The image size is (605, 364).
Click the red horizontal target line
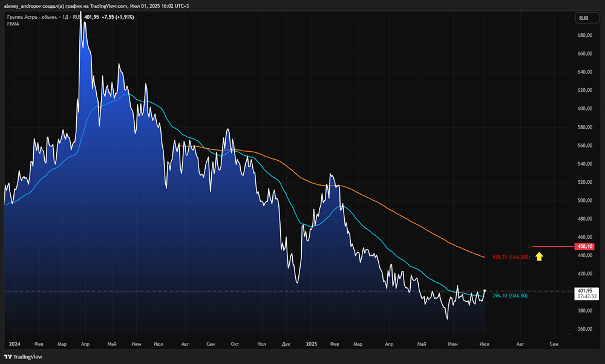552,247
